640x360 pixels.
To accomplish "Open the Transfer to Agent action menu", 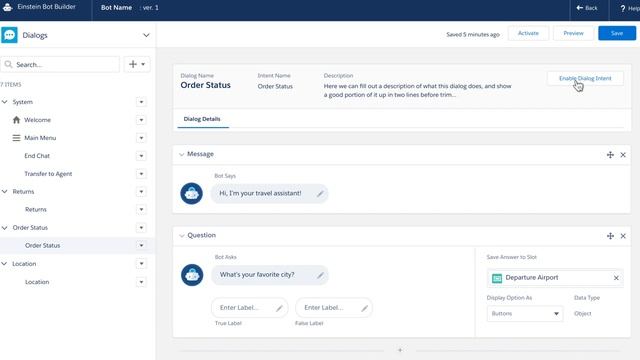I will point(141,174).
